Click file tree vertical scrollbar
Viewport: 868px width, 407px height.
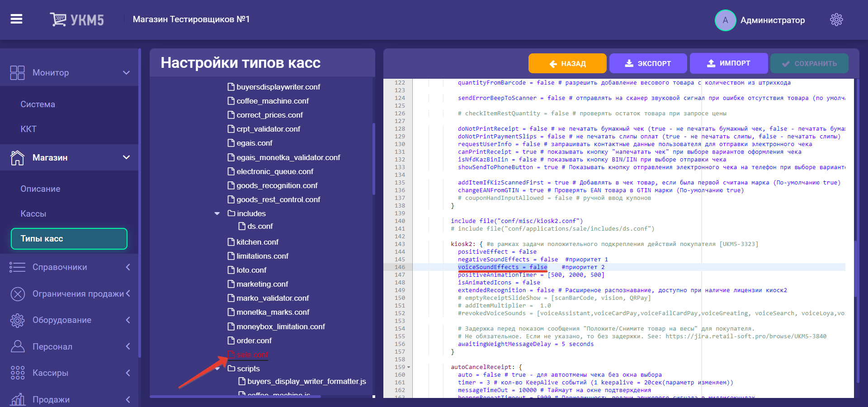click(373, 159)
